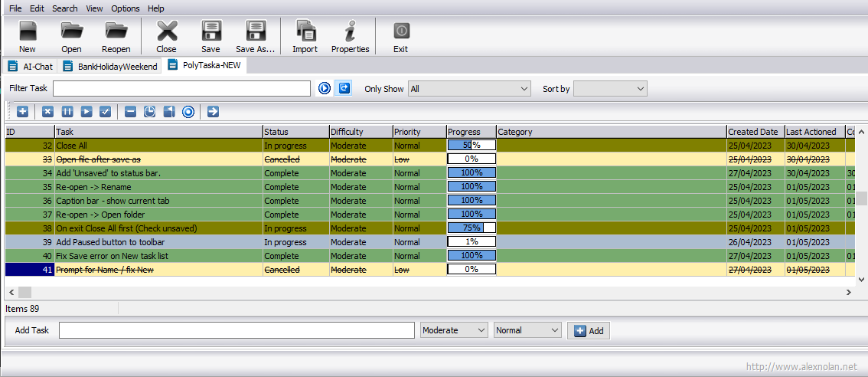Click the checkmark complete-task toolbar icon

[106, 112]
